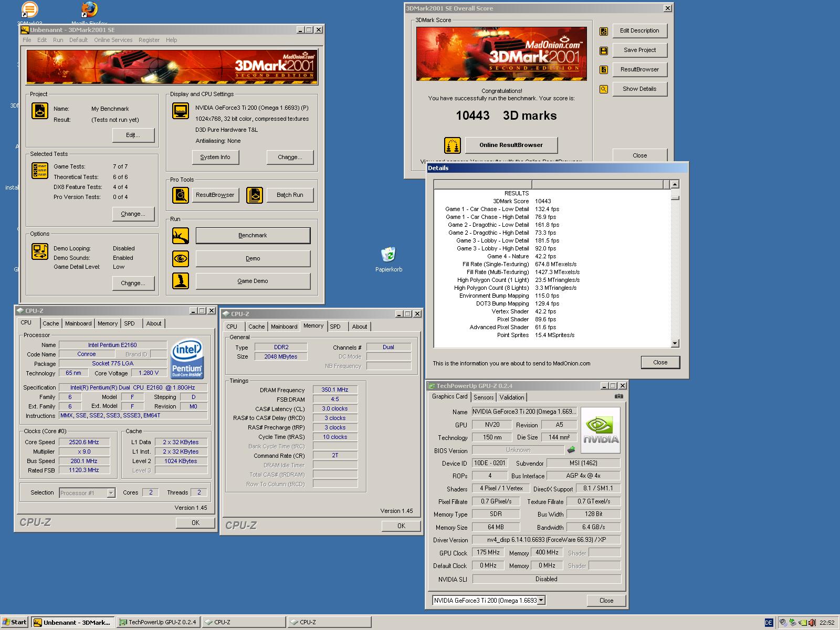The width and height of the screenshot is (840, 630).
Task: Open the GPU selection dropdown in GPU-Z
Action: [x=541, y=600]
